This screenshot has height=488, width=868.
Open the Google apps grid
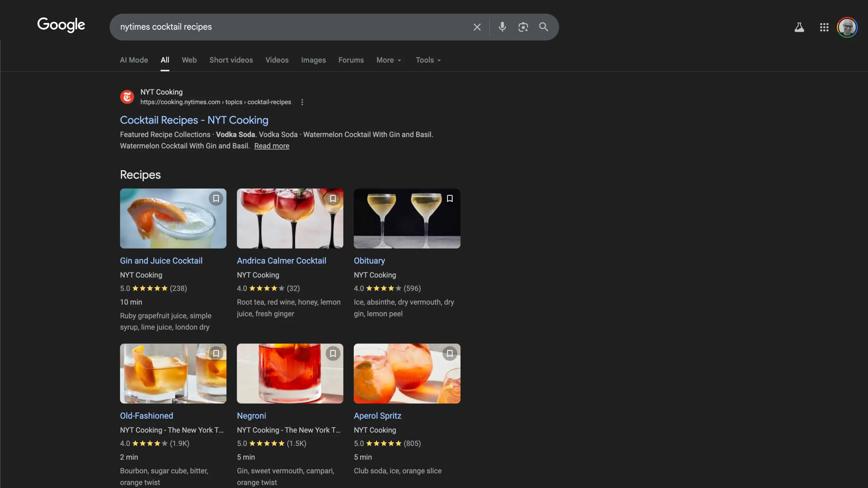[824, 27]
